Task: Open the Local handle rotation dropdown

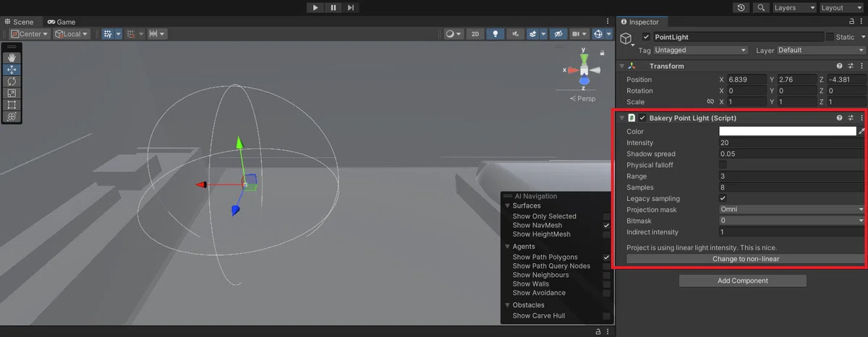Action: pos(71,34)
